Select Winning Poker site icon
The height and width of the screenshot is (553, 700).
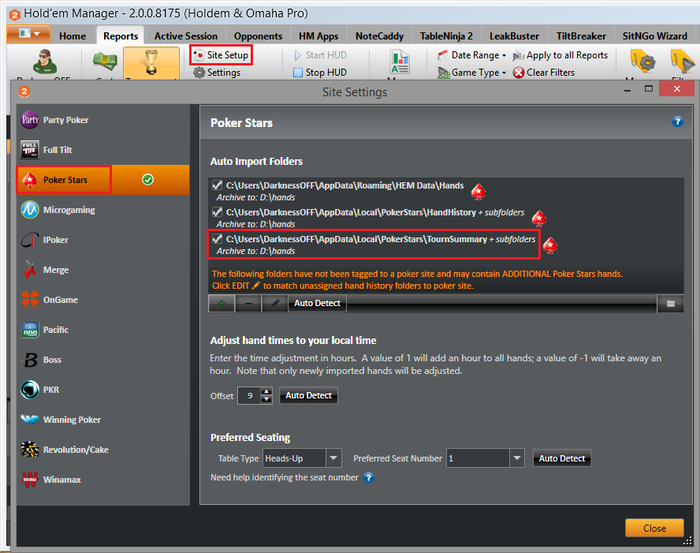[30, 420]
